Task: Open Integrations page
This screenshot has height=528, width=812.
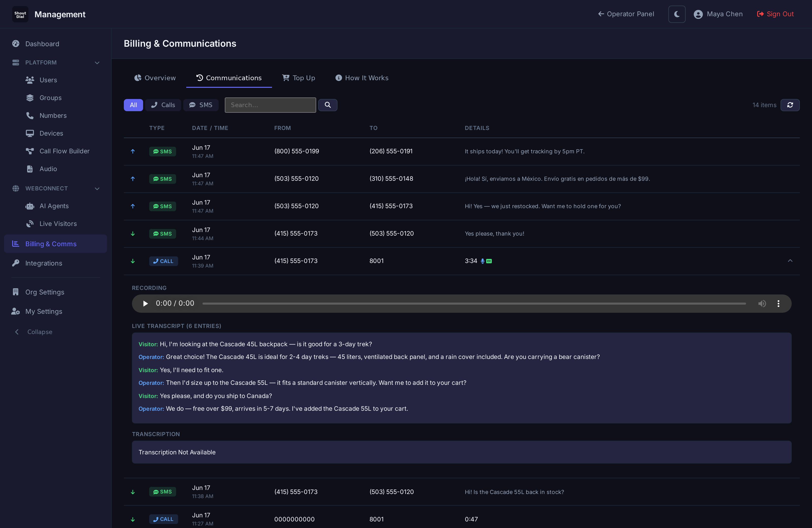Action: click(x=56, y=263)
